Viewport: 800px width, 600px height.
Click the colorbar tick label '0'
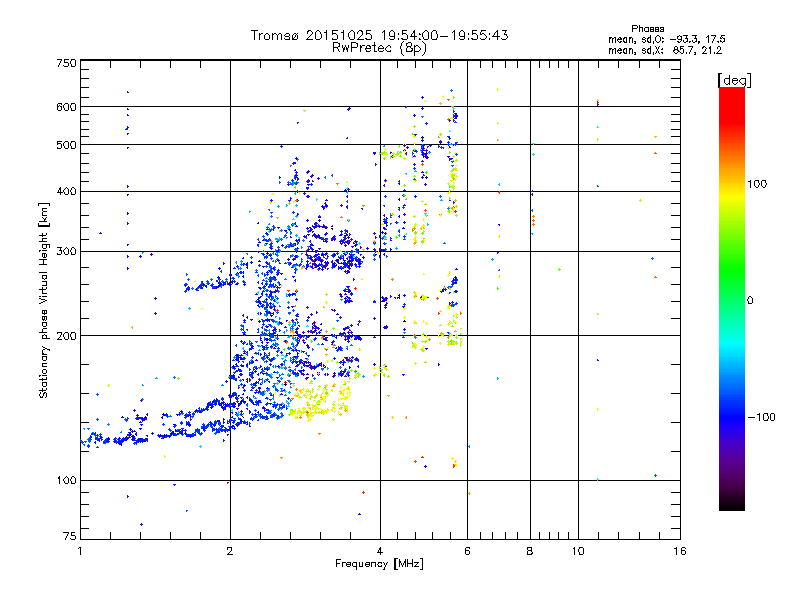[x=750, y=301]
